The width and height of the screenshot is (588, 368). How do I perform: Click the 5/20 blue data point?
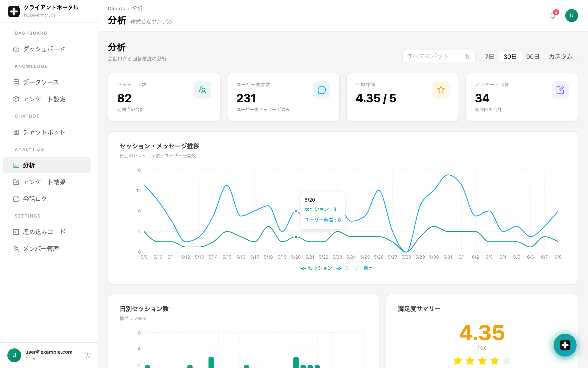click(x=296, y=211)
